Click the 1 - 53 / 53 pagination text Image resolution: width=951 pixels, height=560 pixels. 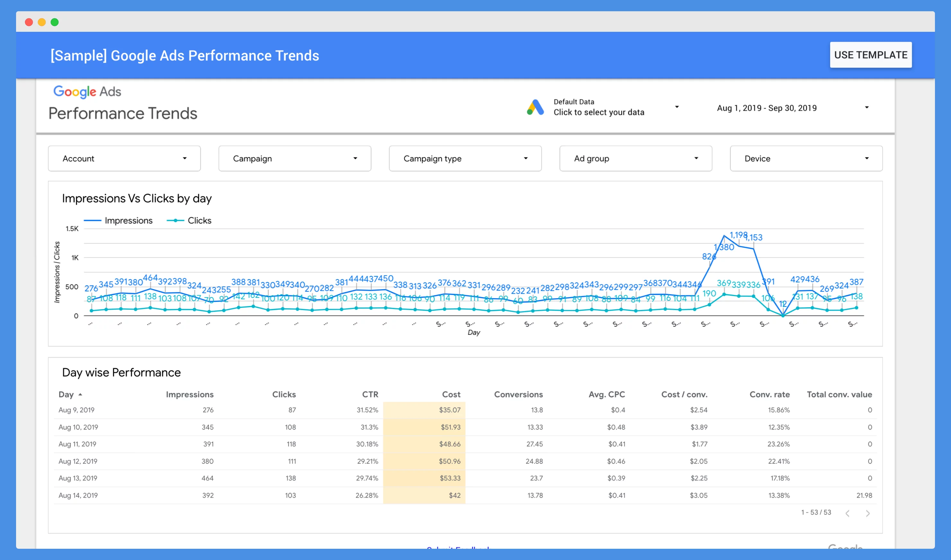[x=816, y=512]
